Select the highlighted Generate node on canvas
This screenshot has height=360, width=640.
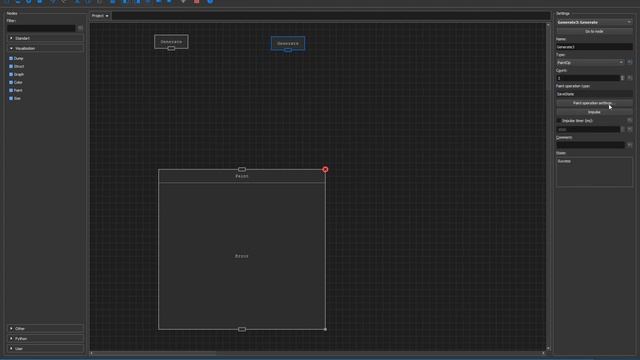pos(288,43)
